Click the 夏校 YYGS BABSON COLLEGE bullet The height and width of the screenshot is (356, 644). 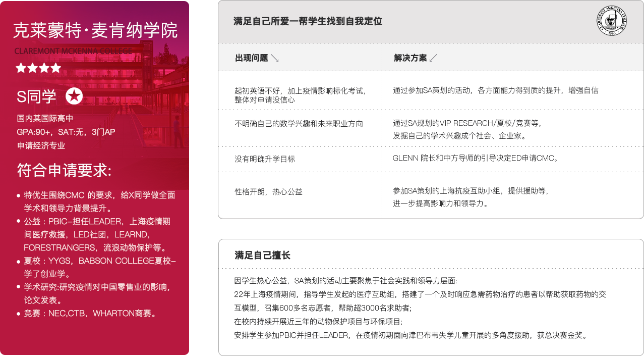point(96,267)
